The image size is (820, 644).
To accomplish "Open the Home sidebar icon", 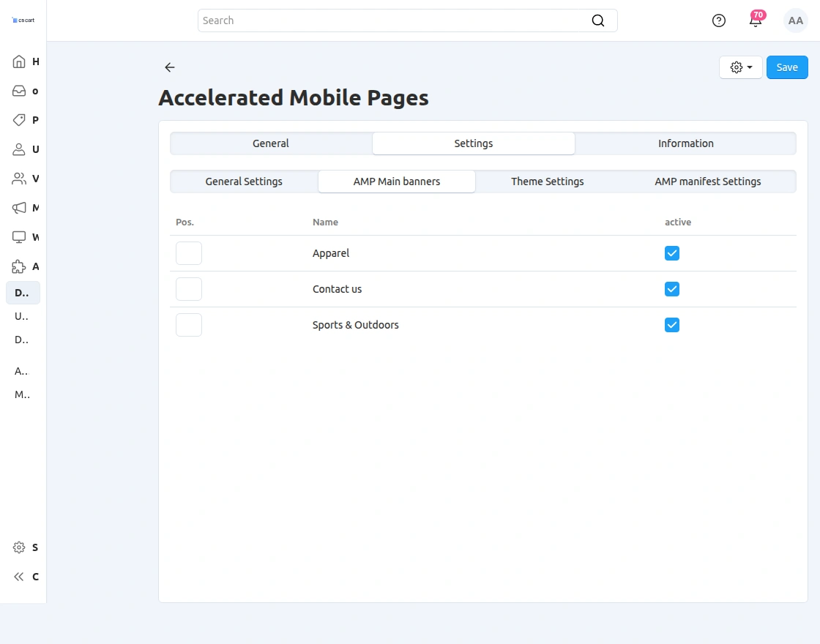I will pyautogui.click(x=19, y=61).
